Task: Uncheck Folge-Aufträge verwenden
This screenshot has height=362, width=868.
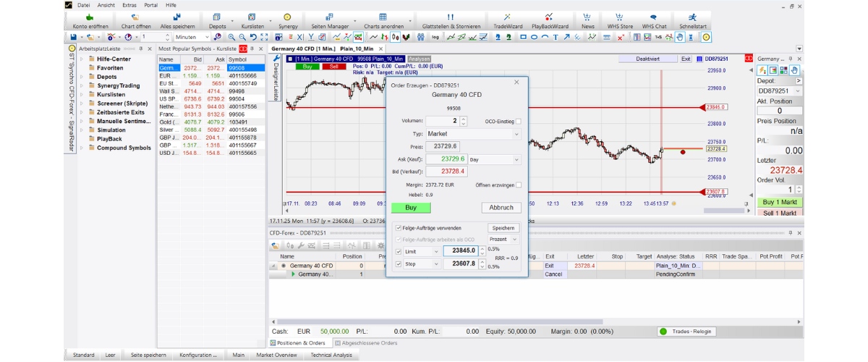Action: [x=399, y=228]
